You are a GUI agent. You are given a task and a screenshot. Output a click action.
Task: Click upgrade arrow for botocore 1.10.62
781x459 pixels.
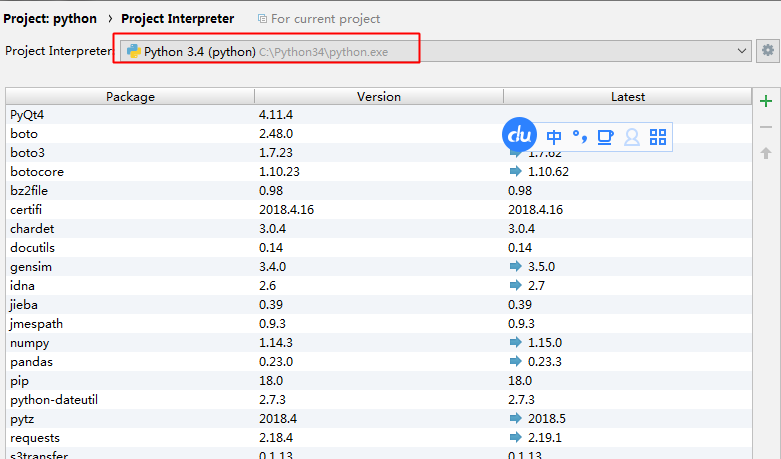516,171
